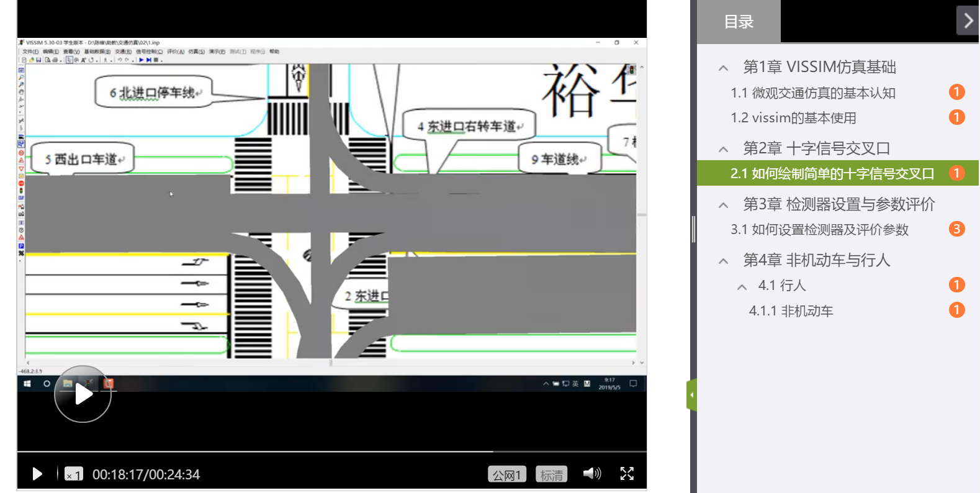Click the orange badge 3 beside lesson 3.1

point(956,229)
